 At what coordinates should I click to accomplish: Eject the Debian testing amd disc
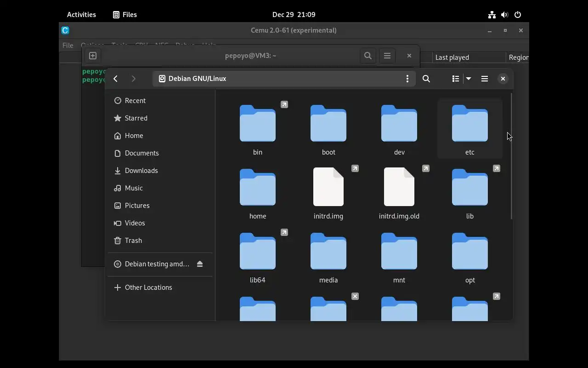tap(200, 264)
